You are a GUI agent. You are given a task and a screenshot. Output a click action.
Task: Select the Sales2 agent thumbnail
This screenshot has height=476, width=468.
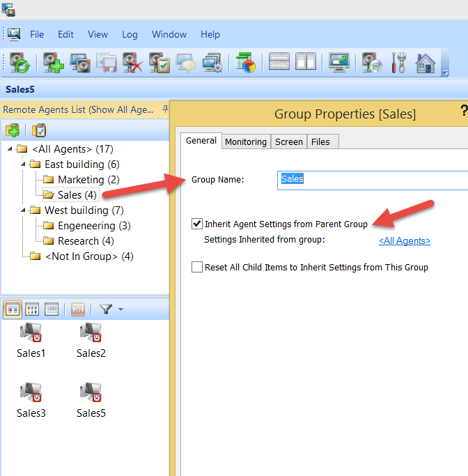[x=91, y=341]
